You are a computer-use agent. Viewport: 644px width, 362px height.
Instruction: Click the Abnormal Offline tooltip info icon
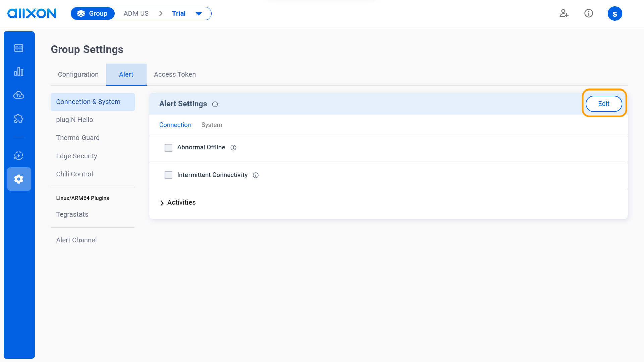pyautogui.click(x=233, y=147)
